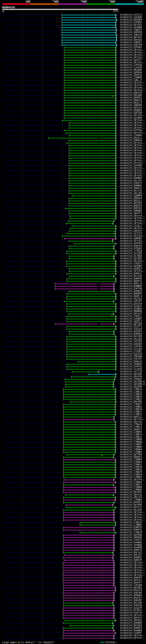Select hit label UniRef100_Q9W7E5
Image resolution: width=146 pixels, height=644 pixels.
[131, 578]
